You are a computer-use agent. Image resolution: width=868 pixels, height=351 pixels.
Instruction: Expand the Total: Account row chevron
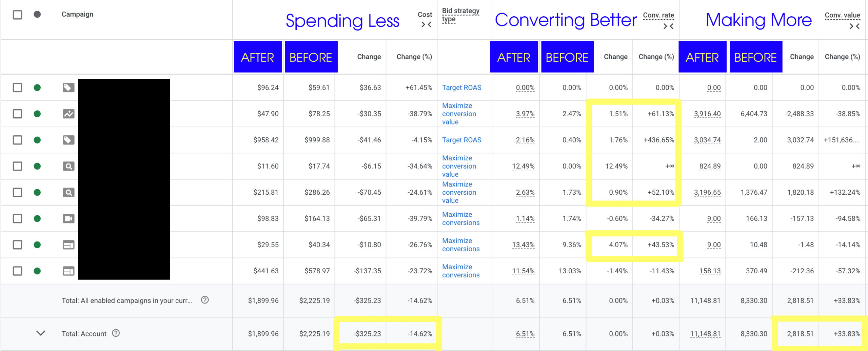[x=41, y=333]
